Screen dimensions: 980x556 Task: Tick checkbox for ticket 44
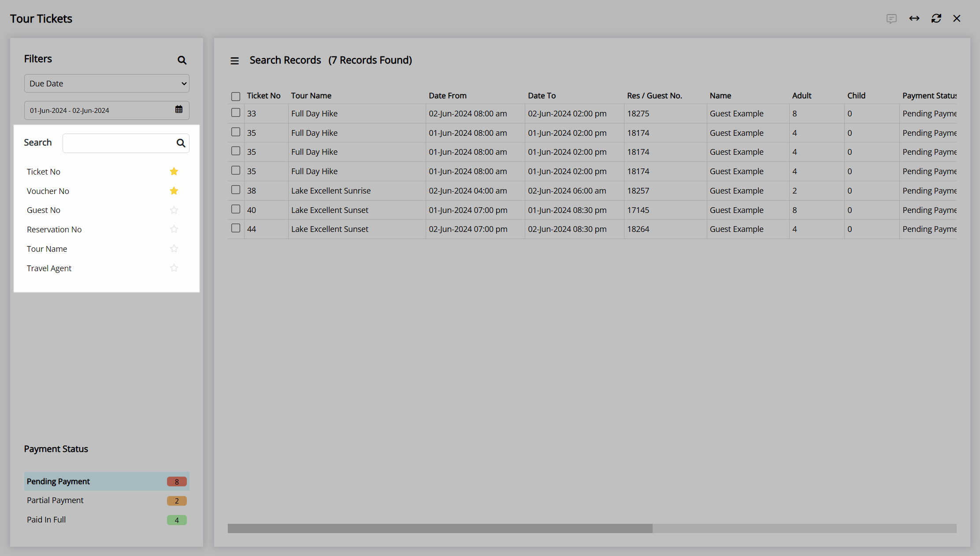click(x=236, y=228)
